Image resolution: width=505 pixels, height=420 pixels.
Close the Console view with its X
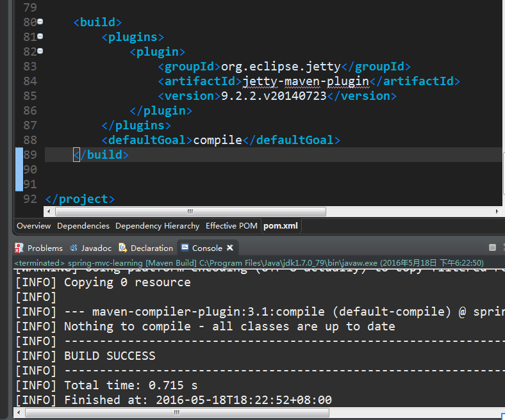tap(230, 248)
